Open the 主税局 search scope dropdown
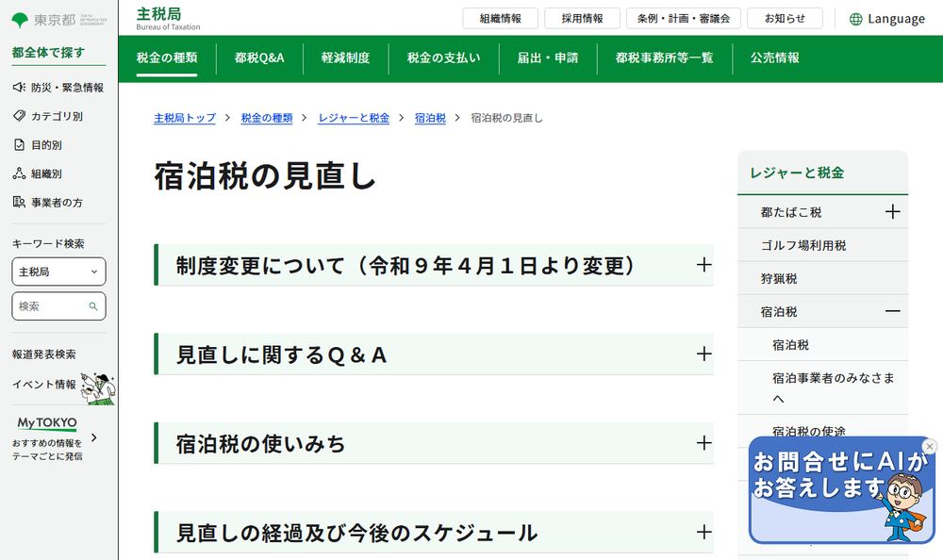943x560 pixels. [58, 272]
